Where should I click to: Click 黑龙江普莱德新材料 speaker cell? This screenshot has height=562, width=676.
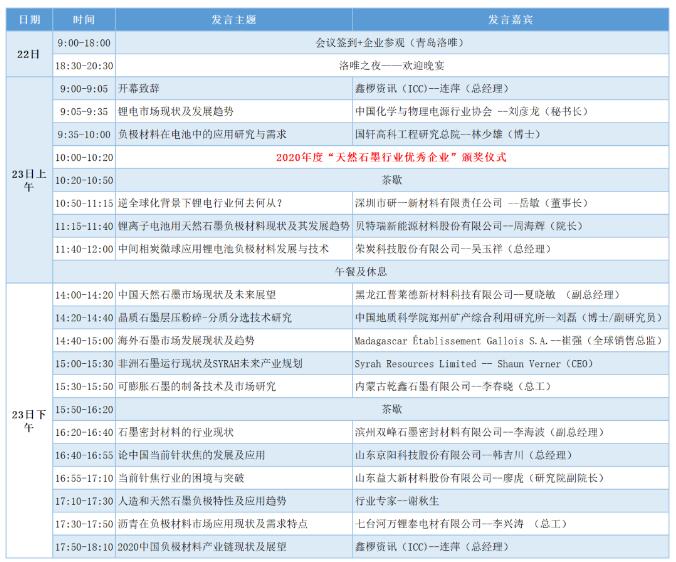click(x=510, y=295)
